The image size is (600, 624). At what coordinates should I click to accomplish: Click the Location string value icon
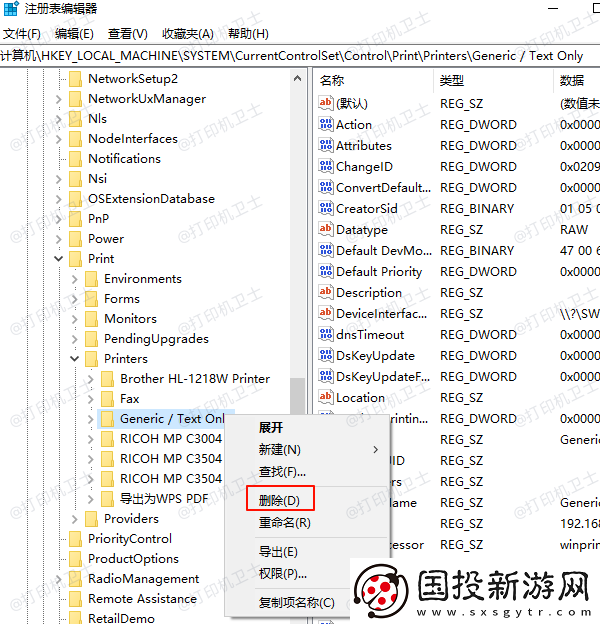[325, 397]
